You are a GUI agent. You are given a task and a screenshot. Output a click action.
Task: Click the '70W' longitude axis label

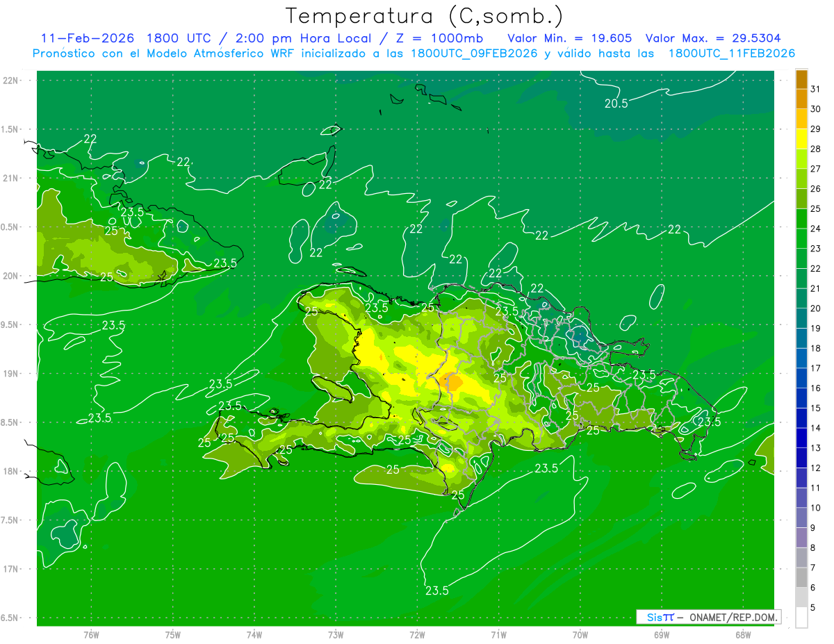coord(580,635)
